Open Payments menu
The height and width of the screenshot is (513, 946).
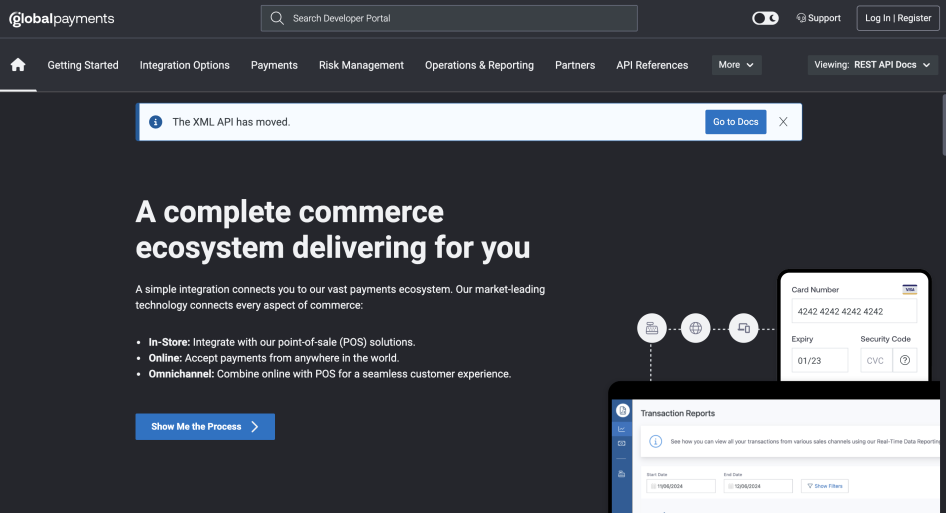[274, 65]
